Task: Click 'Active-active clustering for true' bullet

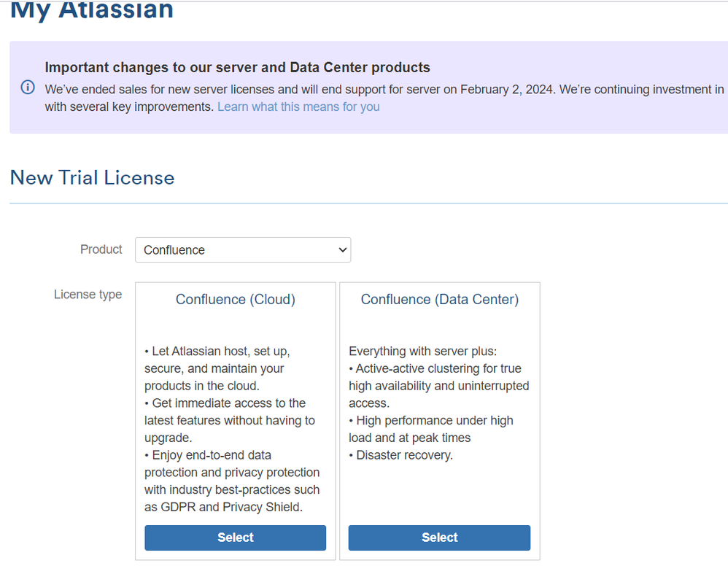Action: click(435, 368)
